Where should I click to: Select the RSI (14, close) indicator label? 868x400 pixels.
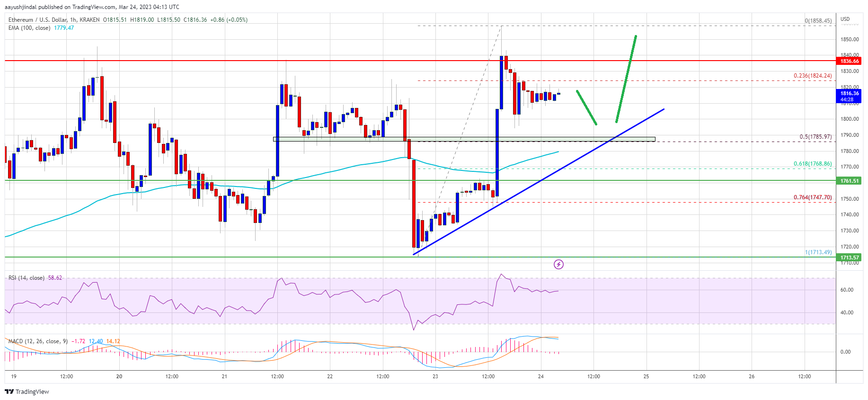click(27, 278)
